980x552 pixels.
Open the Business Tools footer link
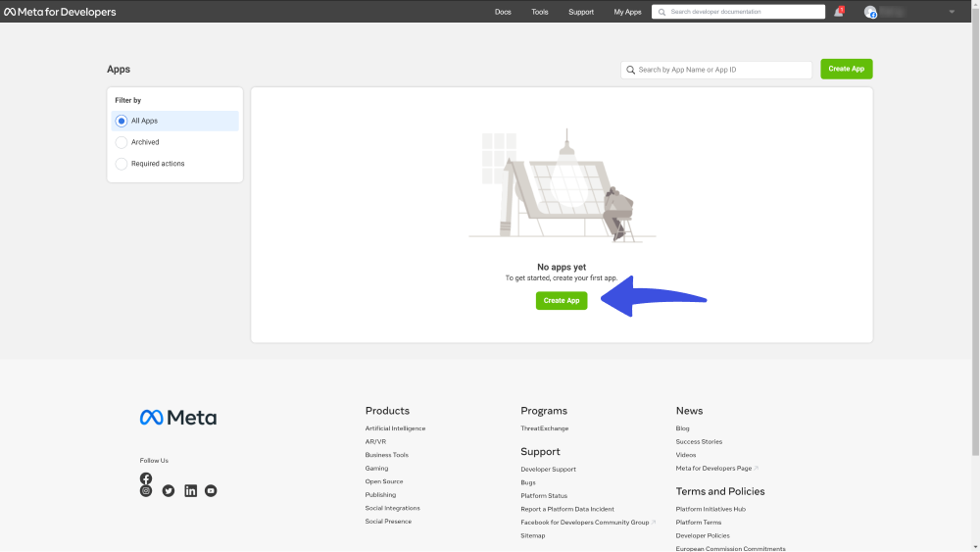[386, 455]
